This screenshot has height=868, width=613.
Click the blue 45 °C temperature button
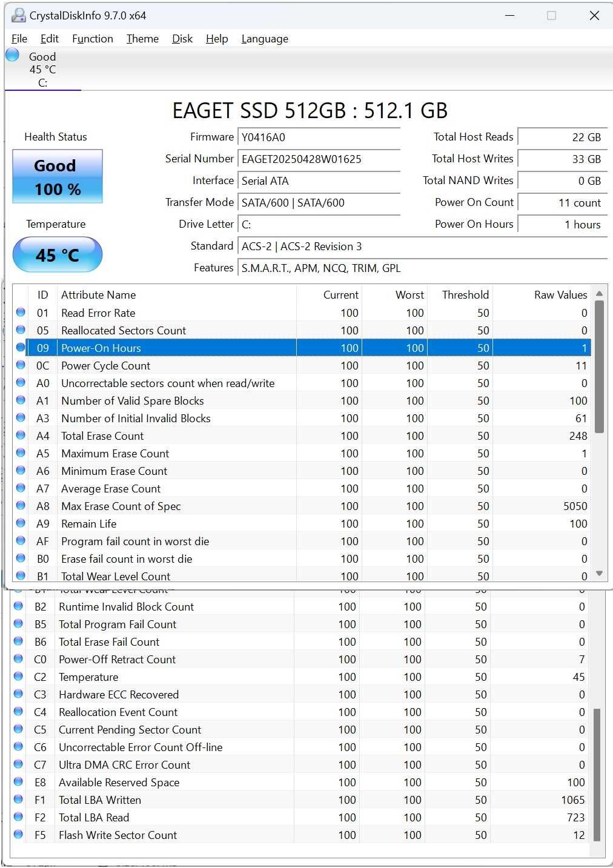pos(58,254)
